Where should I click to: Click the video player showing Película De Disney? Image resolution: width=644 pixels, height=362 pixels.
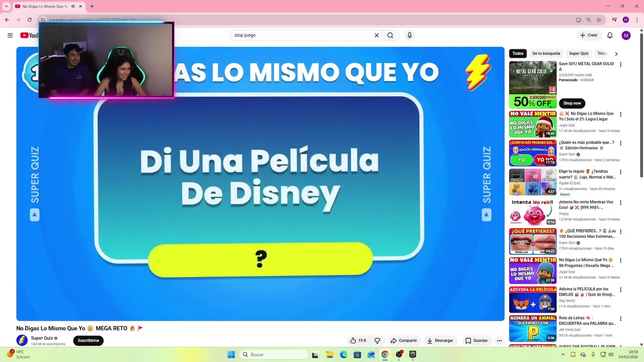click(260, 184)
